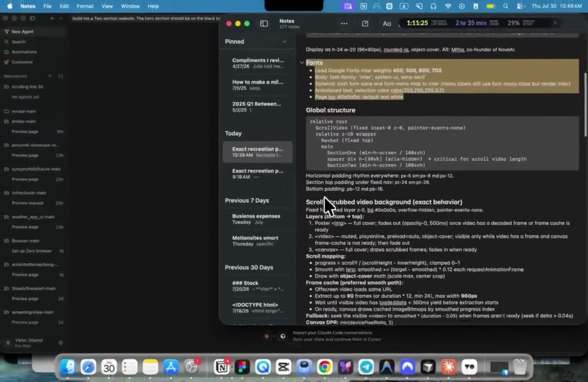The width and height of the screenshot is (588, 382).
Task: Create a new note with compose icon
Action: (365, 23)
